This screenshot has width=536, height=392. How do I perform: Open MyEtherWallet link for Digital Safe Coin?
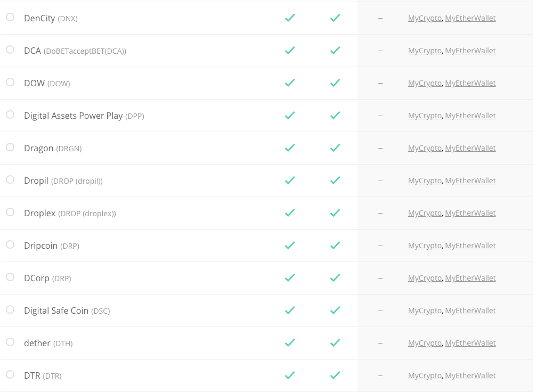pos(470,311)
